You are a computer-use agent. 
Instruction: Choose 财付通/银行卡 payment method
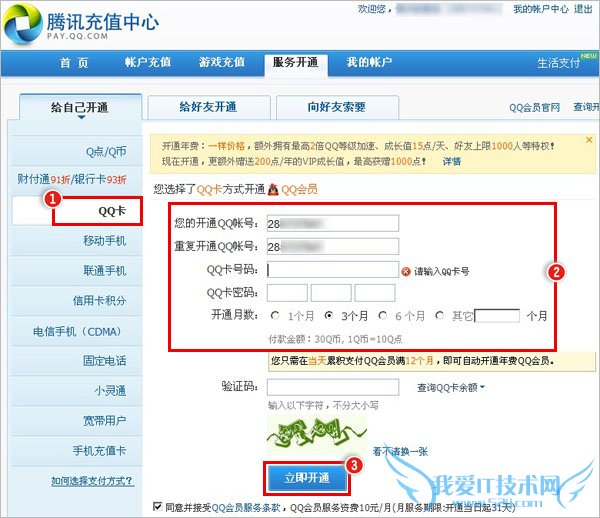[x=77, y=179]
